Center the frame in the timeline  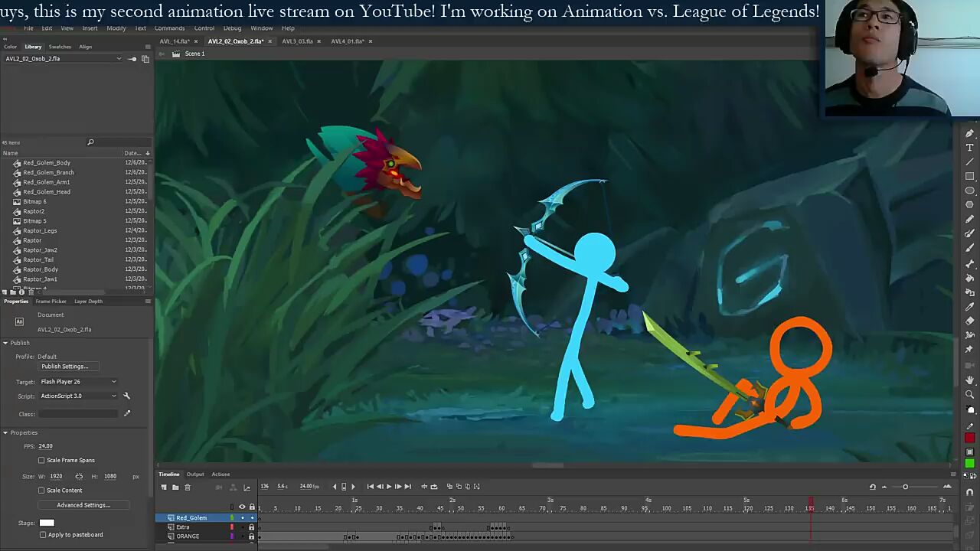[x=423, y=486]
